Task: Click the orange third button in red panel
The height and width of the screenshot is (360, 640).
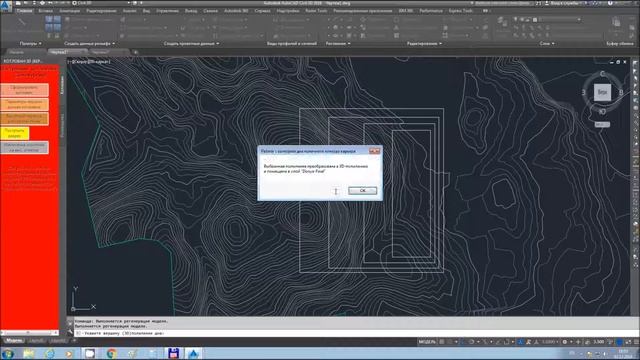Action: pyautogui.click(x=24, y=118)
